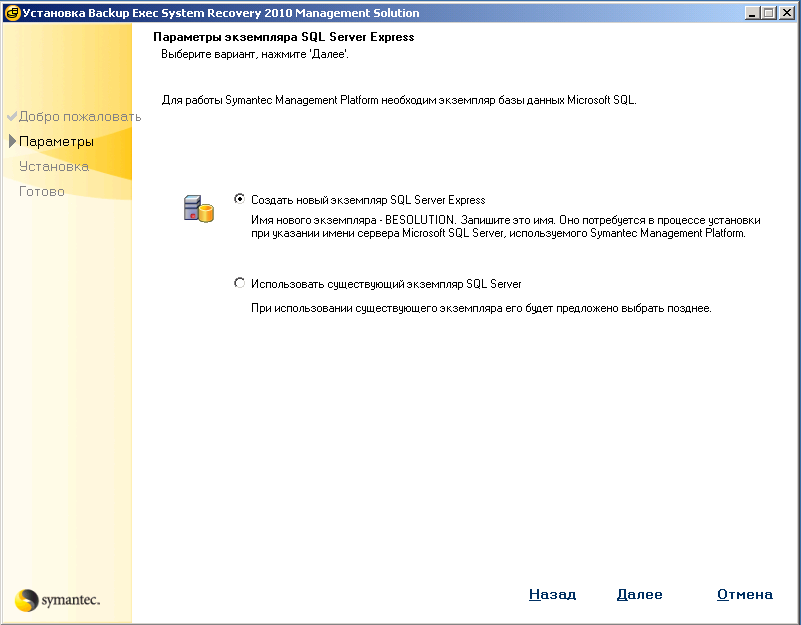Click the arrow marker beside 'Параметры'

(x=13, y=142)
